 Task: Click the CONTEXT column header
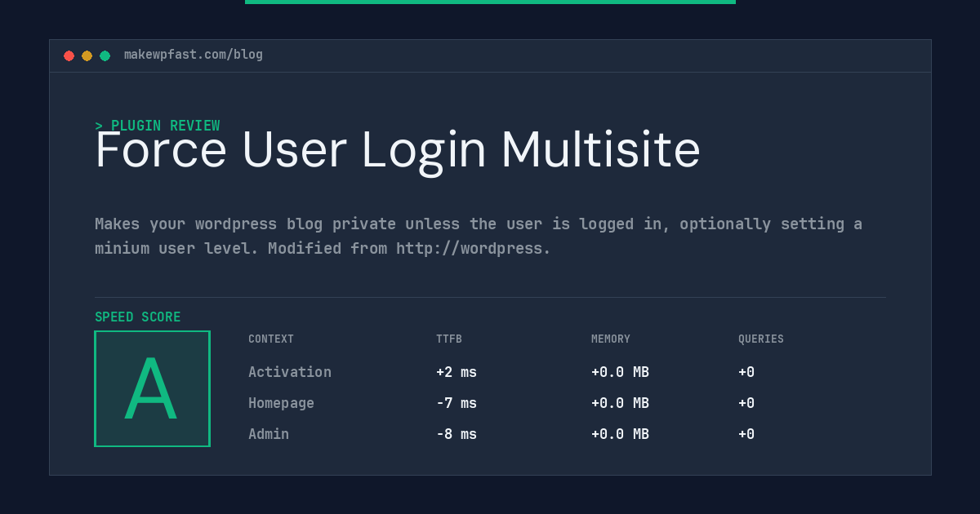pyautogui.click(x=271, y=339)
